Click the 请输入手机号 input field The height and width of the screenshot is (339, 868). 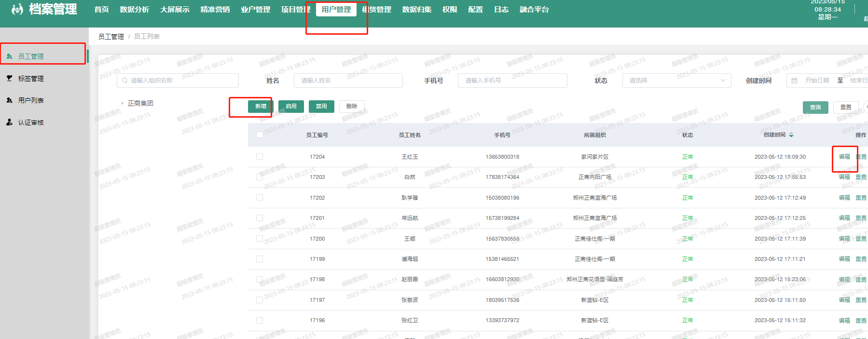[512, 81]
